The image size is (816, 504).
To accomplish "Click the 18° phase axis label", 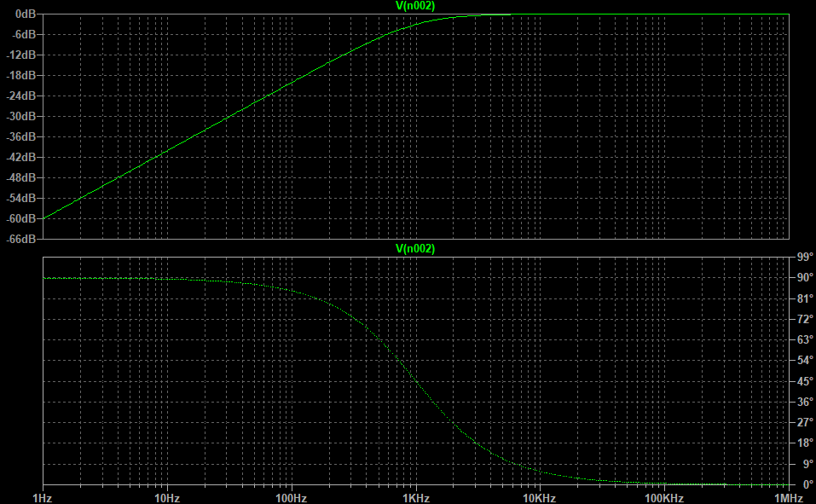I will (x=803, y=443).
